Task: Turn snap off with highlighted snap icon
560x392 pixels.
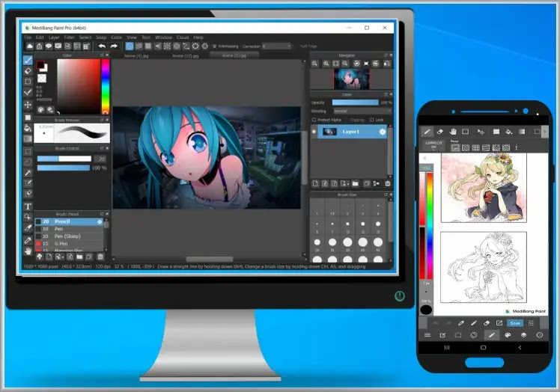Action: pyautogui.click(x=130, y=46)
